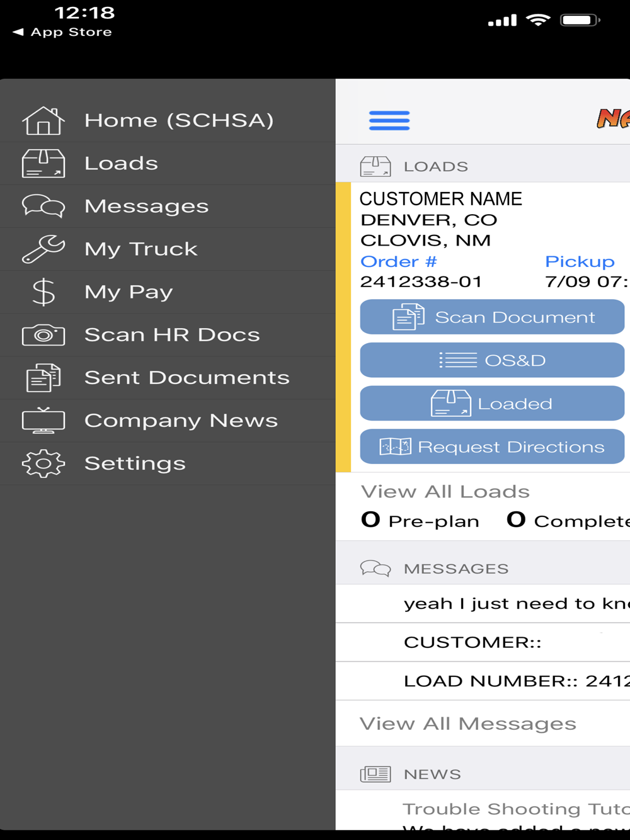Screen dimensions: 630x840
Task: Tap the battery status icon
Action: click(580, 20)
